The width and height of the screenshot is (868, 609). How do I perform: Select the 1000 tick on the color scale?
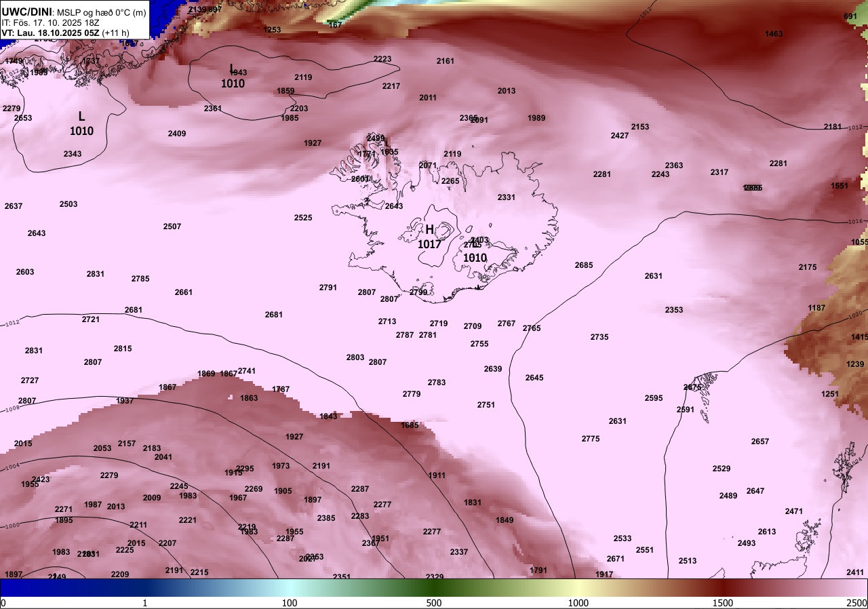coord(578,603)
